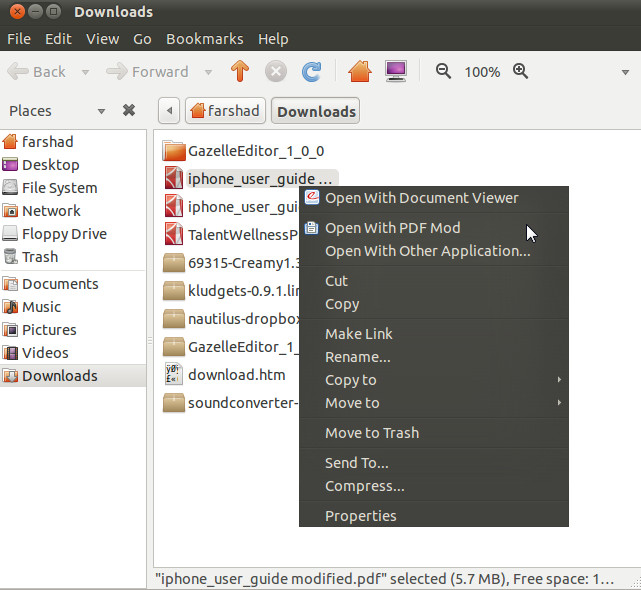Choose Cut in the context menu

[434, 281]
